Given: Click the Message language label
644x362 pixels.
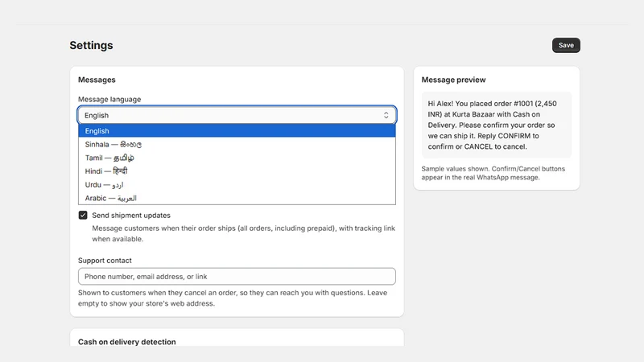Looking at the screenshot, I should click(x=109, y=99).
